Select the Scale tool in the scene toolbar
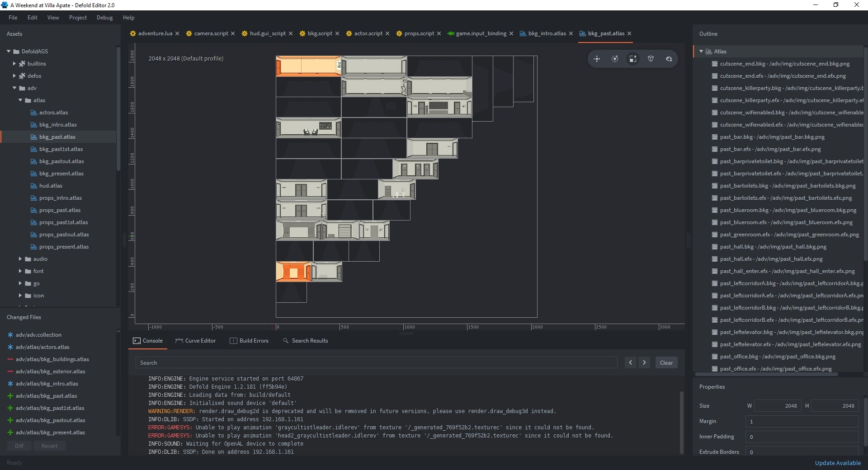868x470 pixels. pos(633,59)
